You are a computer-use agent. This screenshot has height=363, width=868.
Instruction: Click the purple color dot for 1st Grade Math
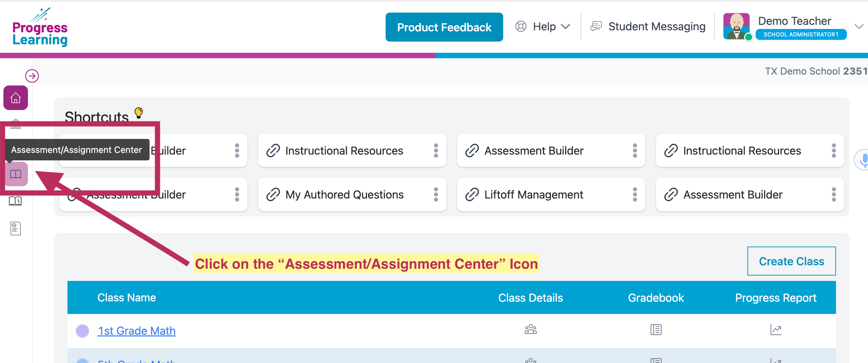pos(82,331)
